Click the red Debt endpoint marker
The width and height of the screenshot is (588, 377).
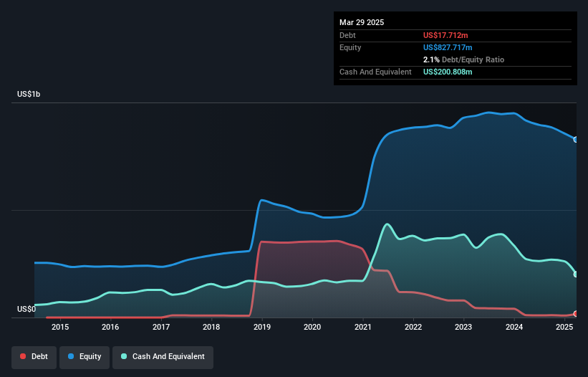pos(576,314)
